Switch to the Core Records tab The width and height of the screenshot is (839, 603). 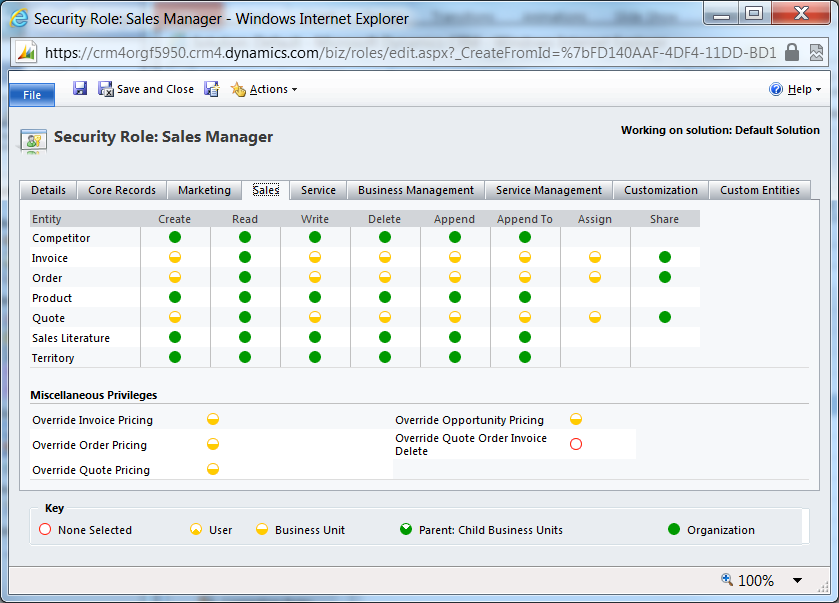pyautogui.click(x=122, y=190)
